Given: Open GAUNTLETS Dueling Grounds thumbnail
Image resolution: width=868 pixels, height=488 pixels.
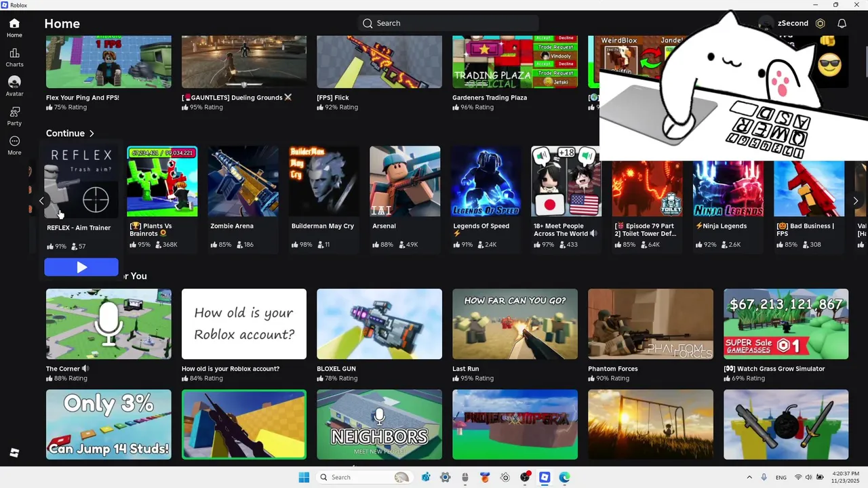Looking at the screenshot, I should click(244, 62).
